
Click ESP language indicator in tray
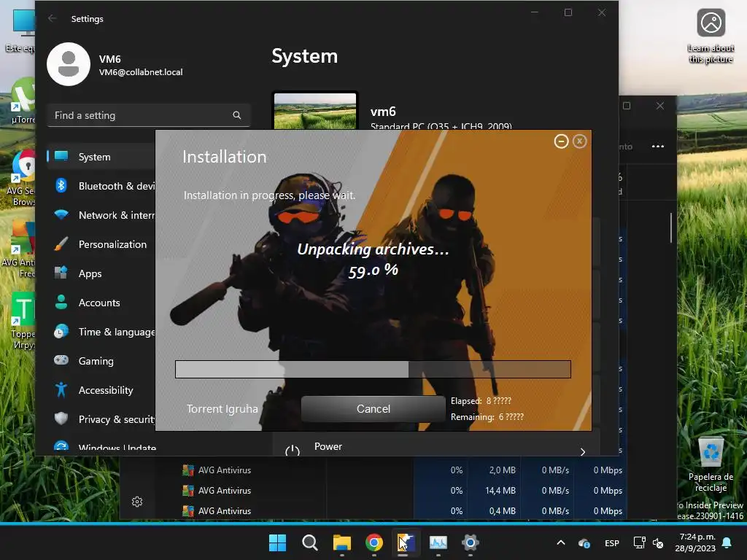click(612, 542)
